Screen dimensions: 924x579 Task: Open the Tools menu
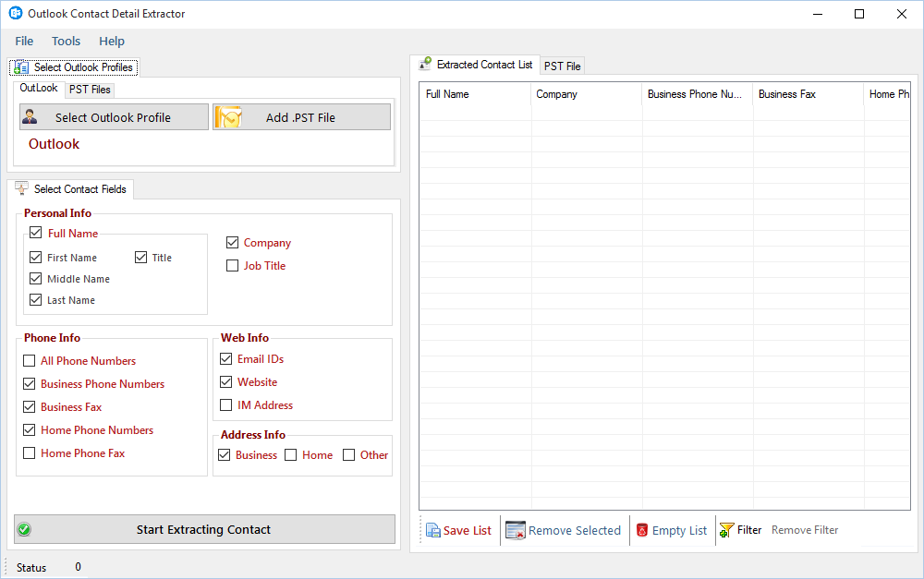[66, 42]
